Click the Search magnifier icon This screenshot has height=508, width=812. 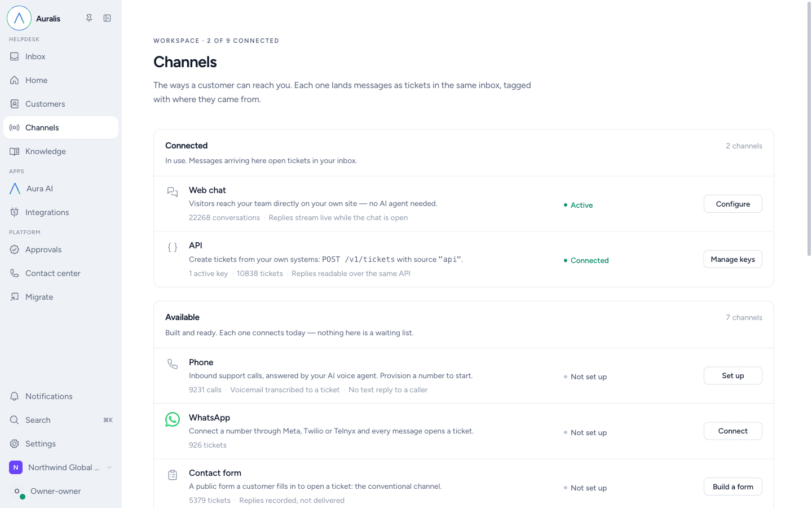15,420
